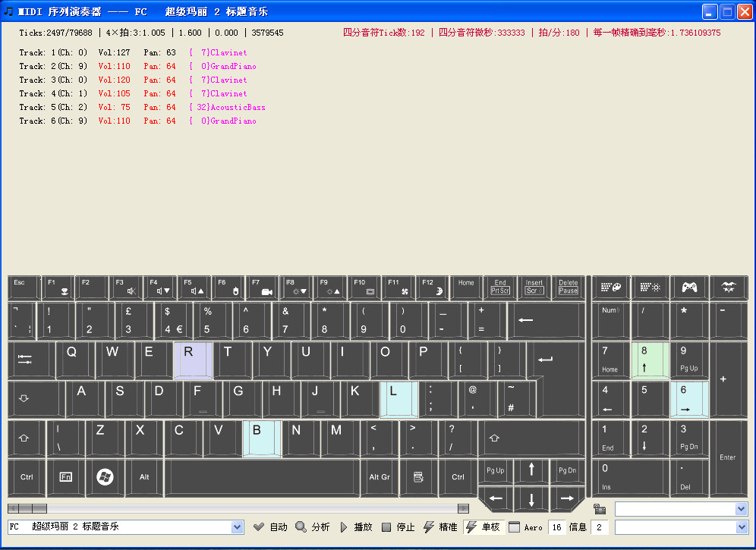
Task: Click the F10 display icon key
Action: [364, 288]
